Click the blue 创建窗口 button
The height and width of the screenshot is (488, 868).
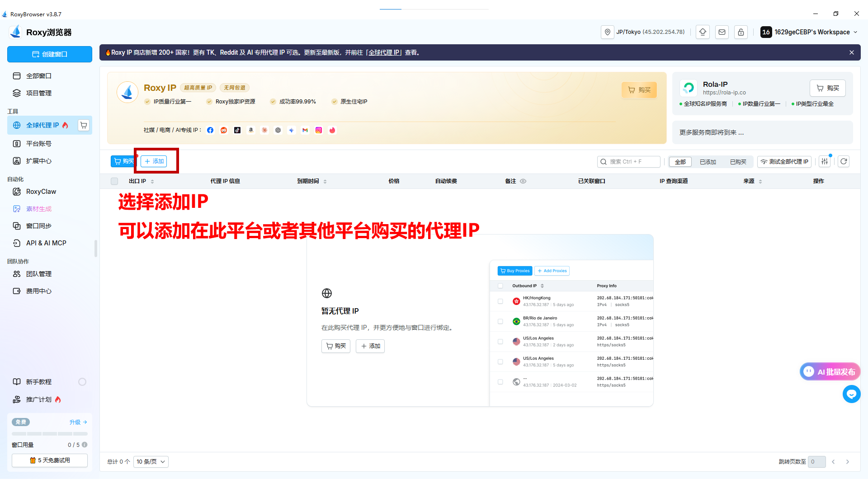tap(50, 54)
